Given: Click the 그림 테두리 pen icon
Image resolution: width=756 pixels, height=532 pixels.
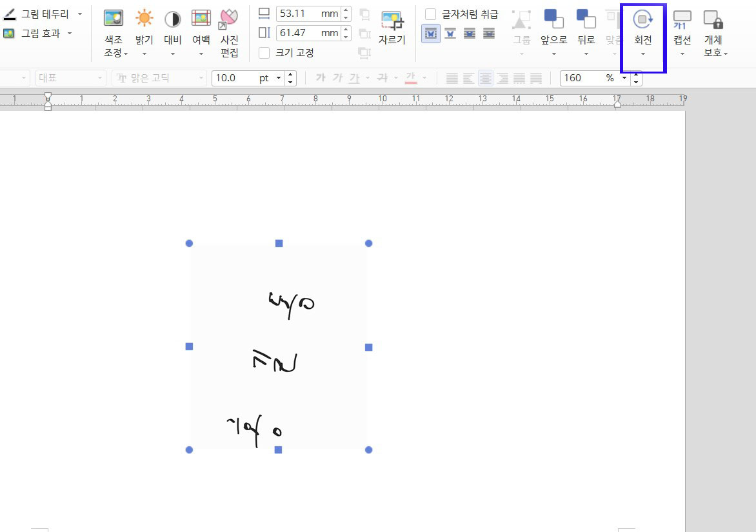Looking at the screenshot, I should [x=9, y=14].
